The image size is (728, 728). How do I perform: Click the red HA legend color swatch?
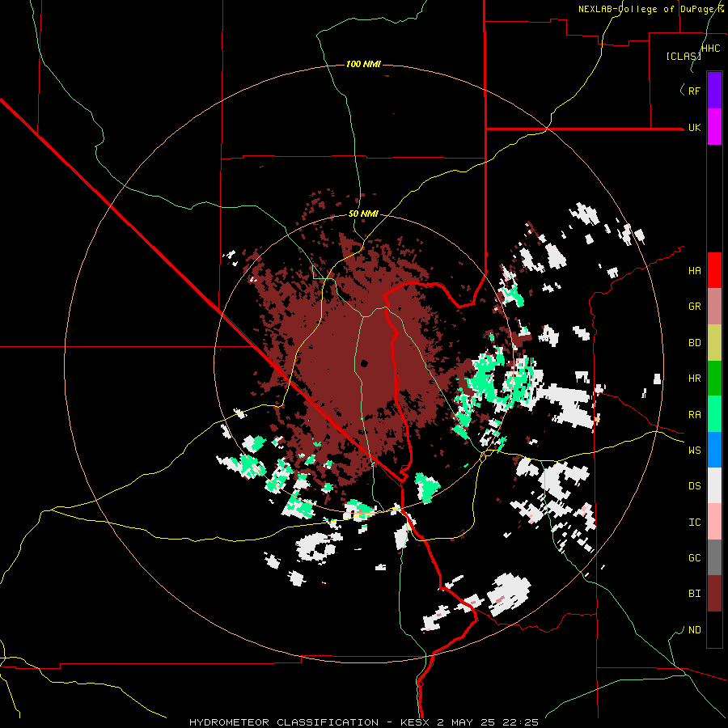tap(714, 270)
